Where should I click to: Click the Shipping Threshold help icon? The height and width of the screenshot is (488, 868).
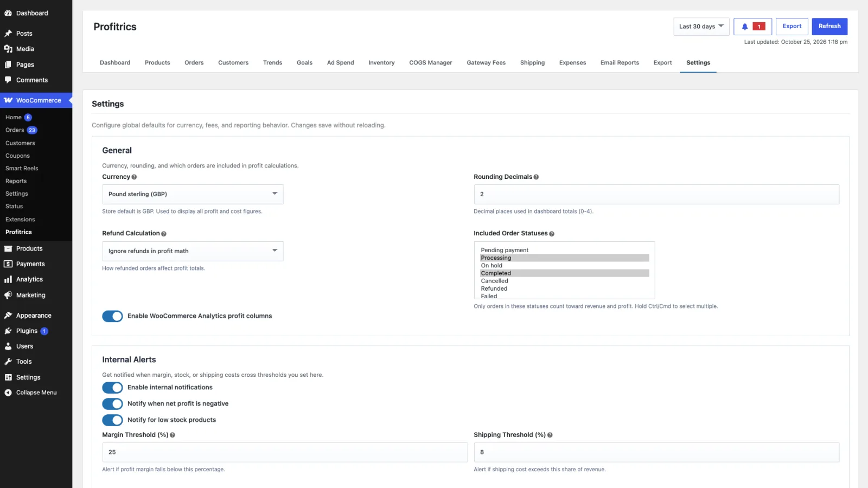550,435
